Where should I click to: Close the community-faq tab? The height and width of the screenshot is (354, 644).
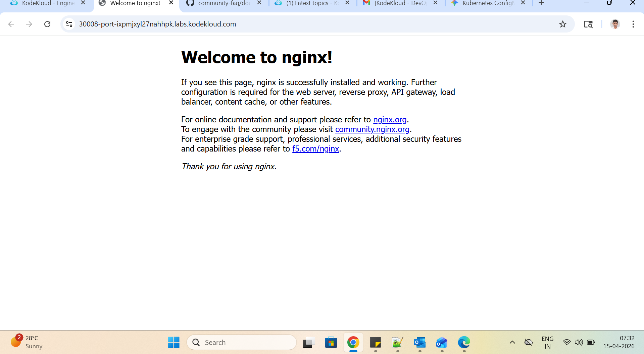coord(259,3)
